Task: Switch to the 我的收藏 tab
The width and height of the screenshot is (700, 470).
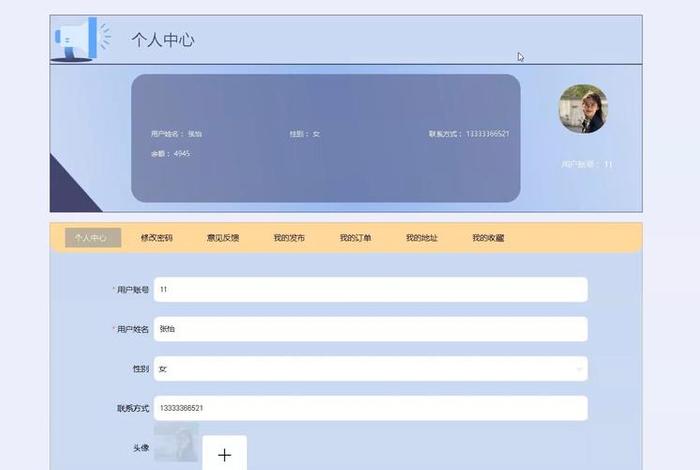Action: coord(488,238)
